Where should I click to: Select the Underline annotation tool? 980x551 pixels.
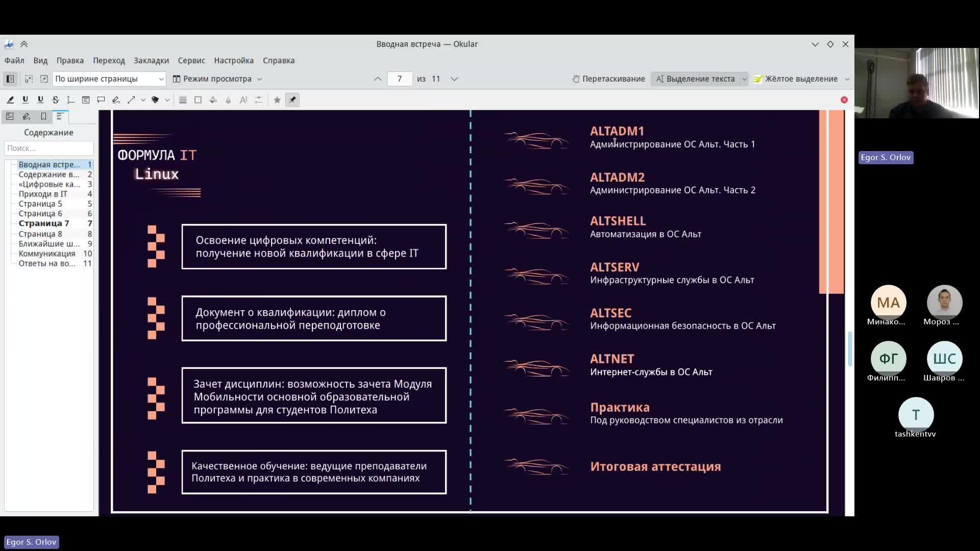25,100
